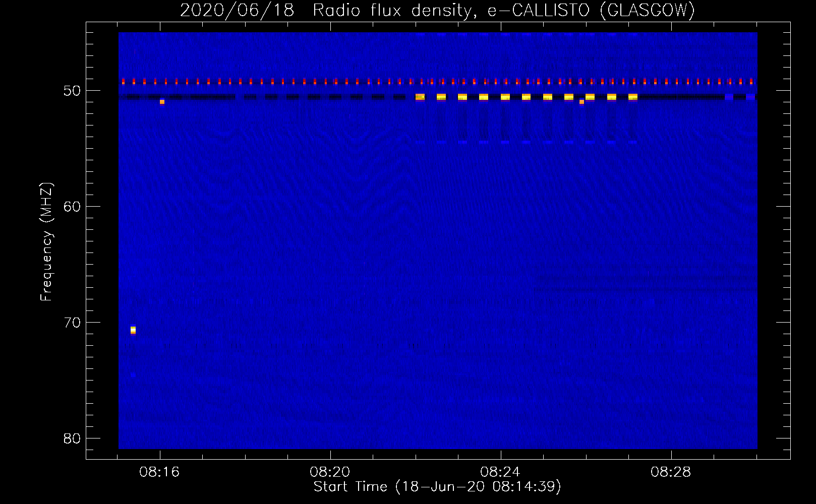Click the orange spot near 51 MHz at 08:16

pyautogui.click(x=162, y=102)
